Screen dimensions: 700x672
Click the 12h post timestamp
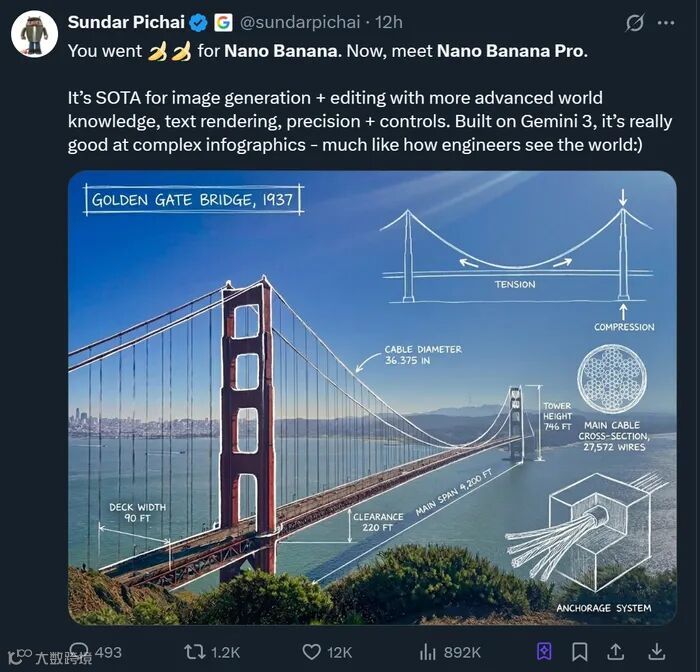click(389, 22)
